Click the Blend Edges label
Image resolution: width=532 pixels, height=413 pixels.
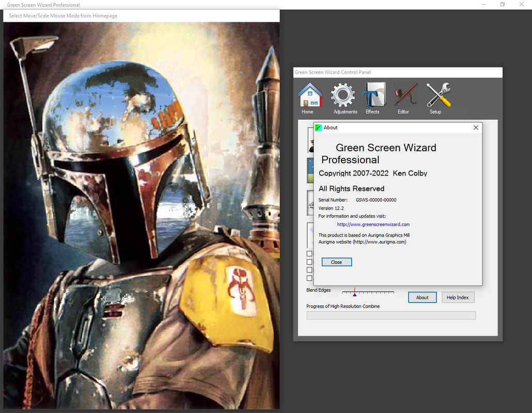(x=318, y=290)
